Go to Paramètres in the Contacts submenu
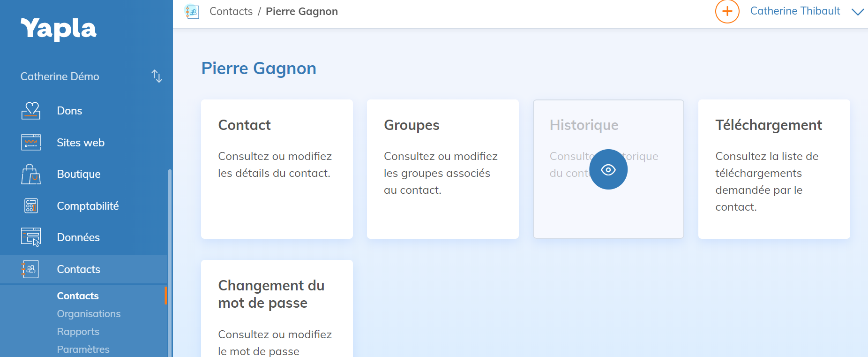The height and width of the screenshot is (357, 868). [x=83, y=349]
